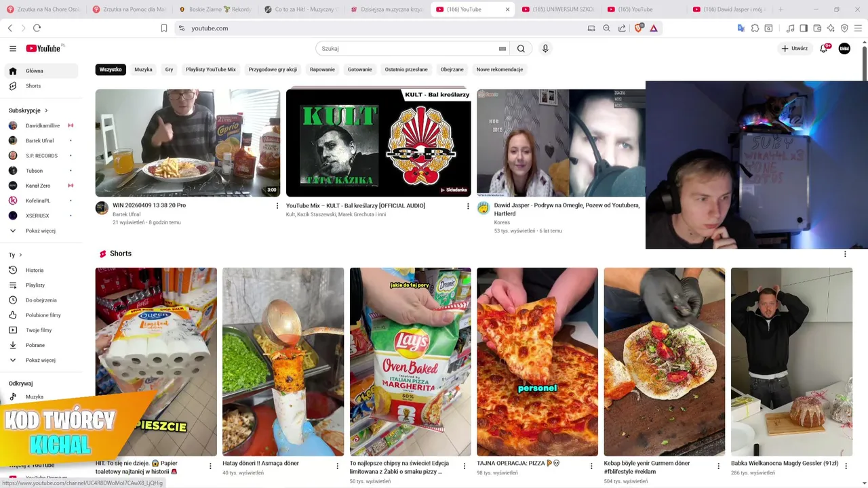Click the bookmark icon in the address bar
Viewport: 868px width, 488px height.
tap(164, 28)
